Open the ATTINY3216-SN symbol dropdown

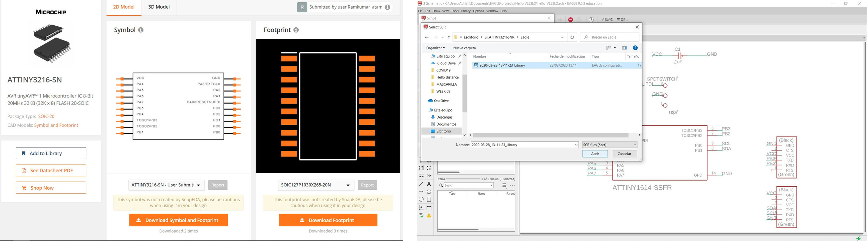(167, 185)
